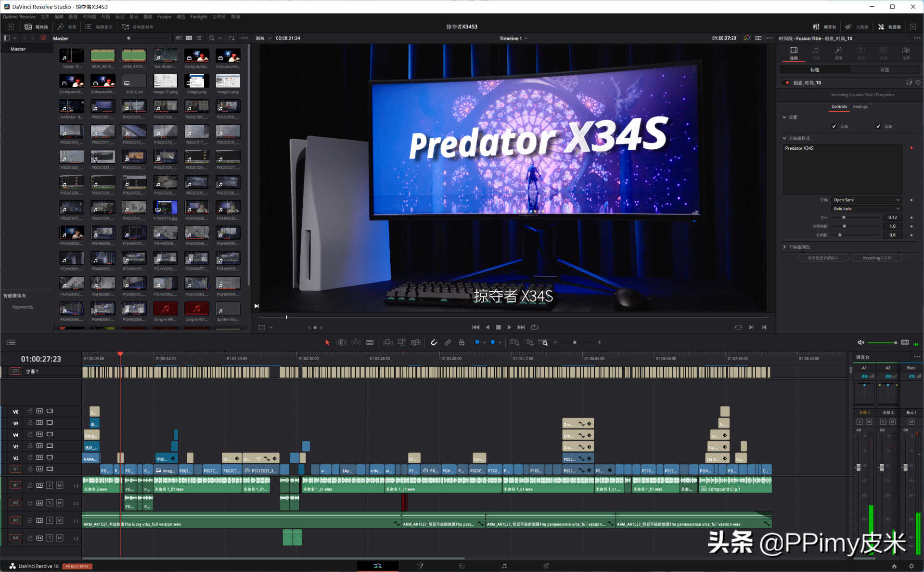Click the Full Extent Zoom icon
Screen dimensions: 924x572
(514, 342)
